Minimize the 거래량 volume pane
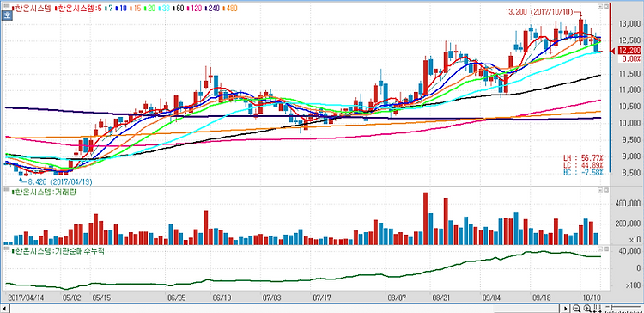 tap(600, 190)
